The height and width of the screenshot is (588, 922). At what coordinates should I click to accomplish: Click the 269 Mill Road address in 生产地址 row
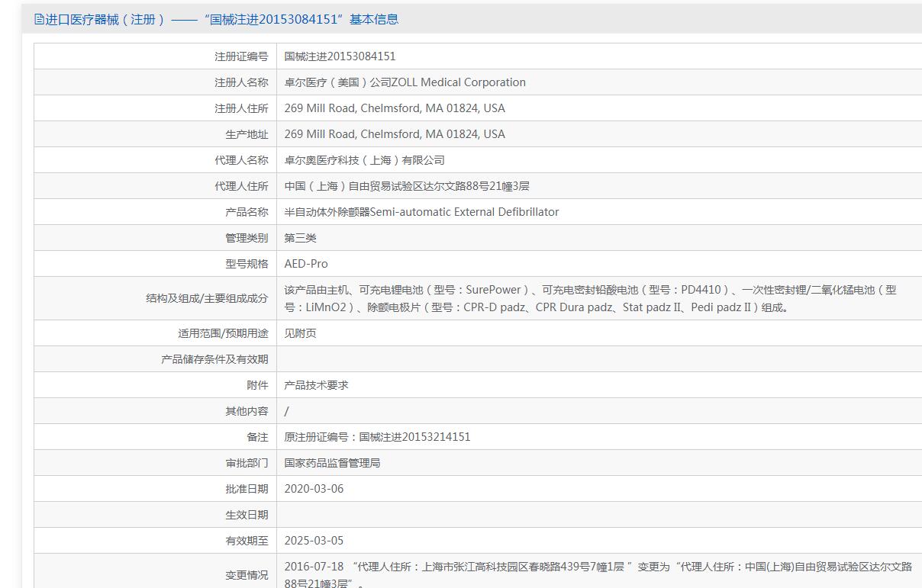395,134
